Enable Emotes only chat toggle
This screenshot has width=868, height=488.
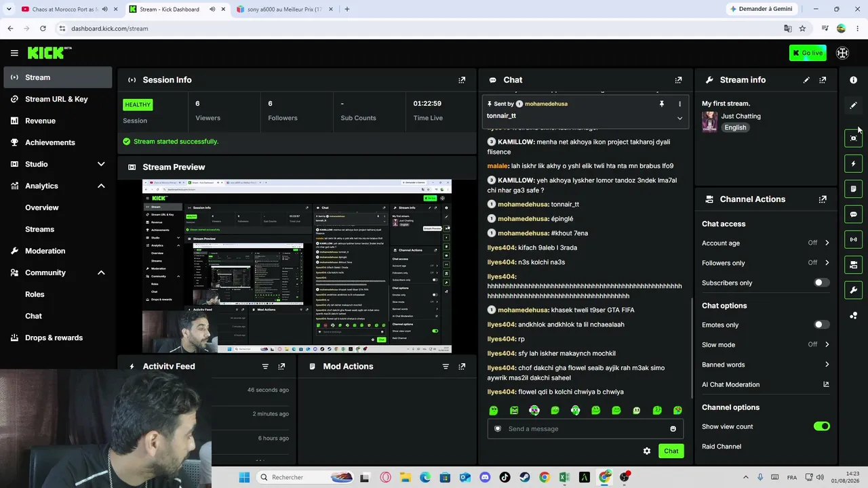[x=821, y=325]
